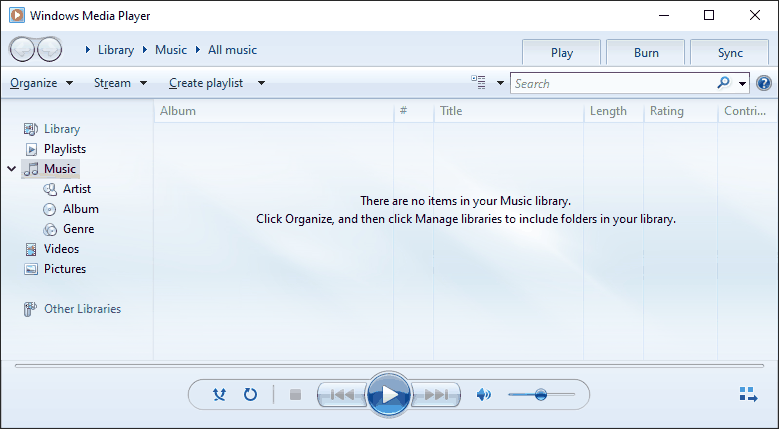
Task: Click in the Search input field
Action: (x=614, y=83)
